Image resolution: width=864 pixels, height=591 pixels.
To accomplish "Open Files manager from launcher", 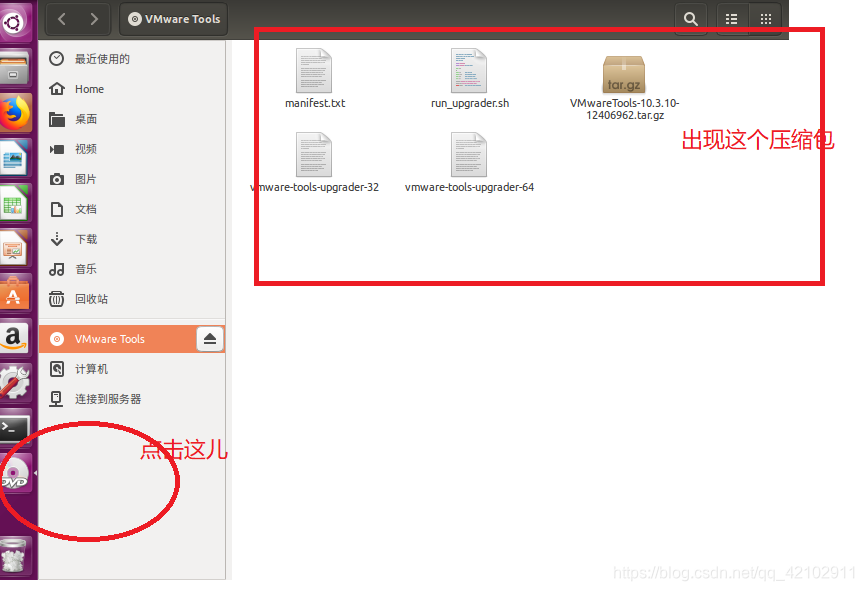I will coord(15,67).
